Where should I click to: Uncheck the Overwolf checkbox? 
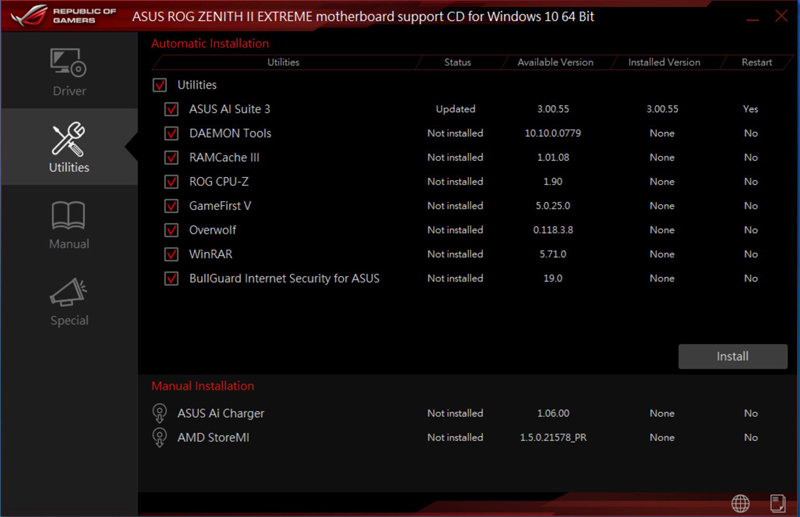click(x=171, y=230)
